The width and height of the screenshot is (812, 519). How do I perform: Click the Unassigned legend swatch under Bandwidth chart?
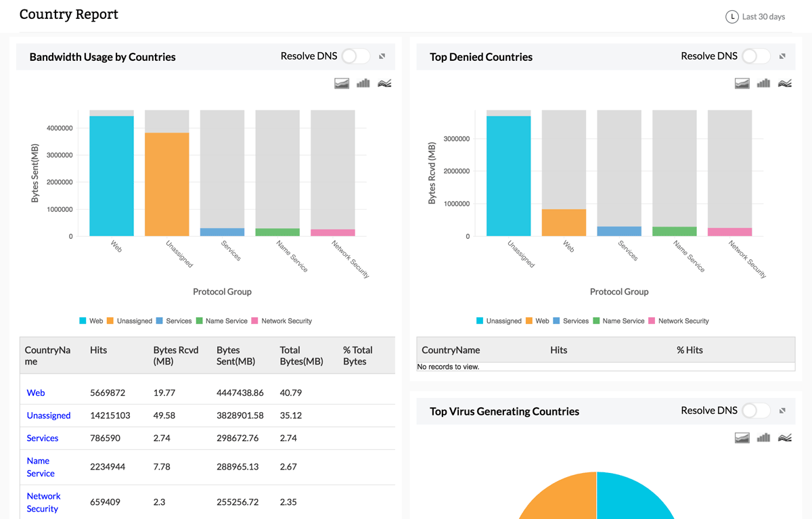pyautogui.click(x=110, y=321)
